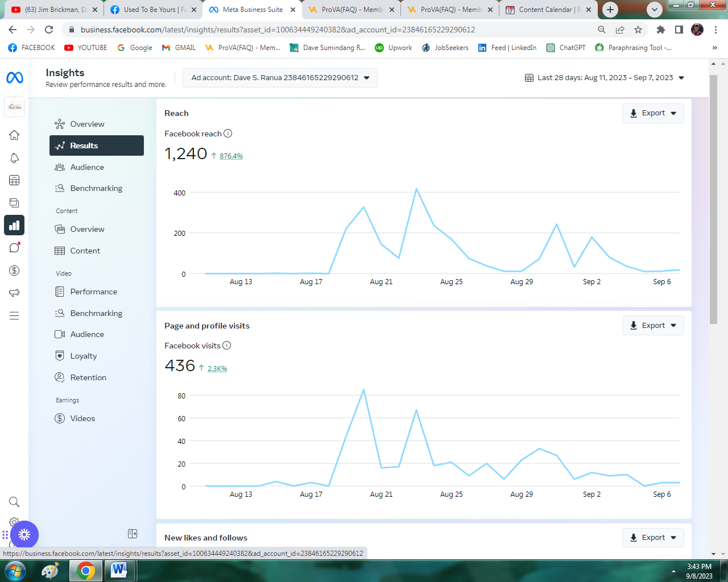Open the Upwork bookmark
The width and height of the screenshot is (728, 582).
[x=394, y=48]
